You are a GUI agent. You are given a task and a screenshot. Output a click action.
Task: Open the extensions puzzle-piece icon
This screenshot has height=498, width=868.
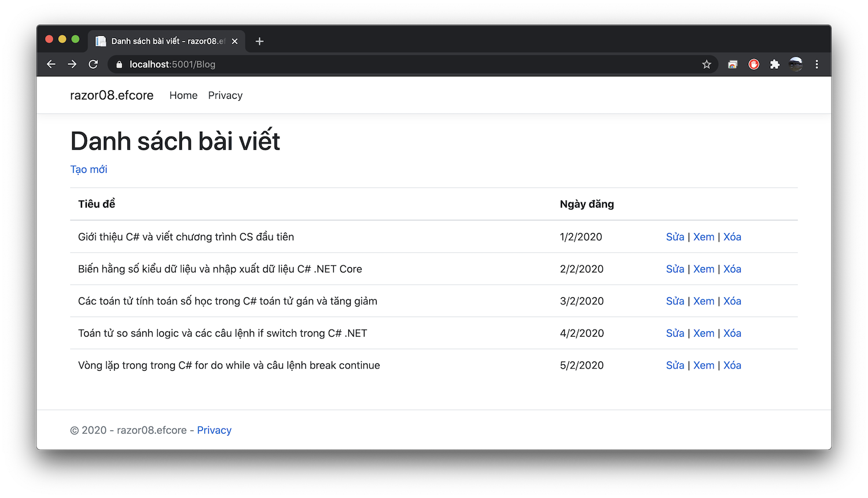775,64
